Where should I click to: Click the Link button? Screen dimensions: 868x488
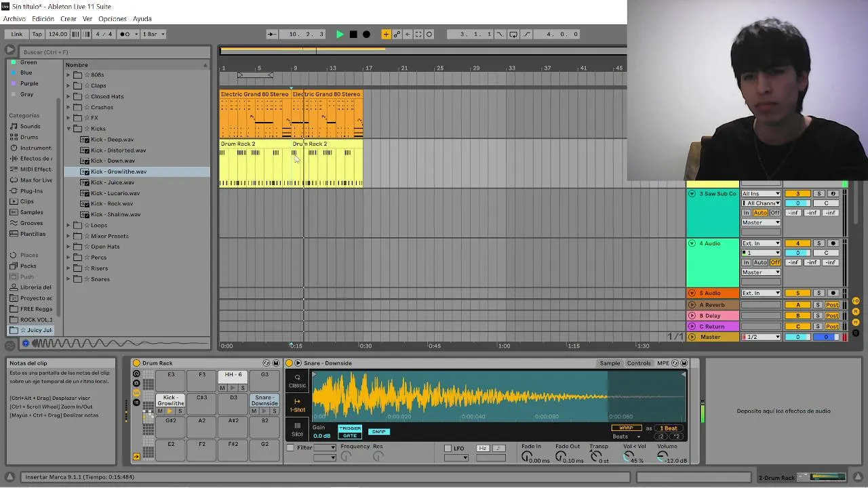[17, 34]
